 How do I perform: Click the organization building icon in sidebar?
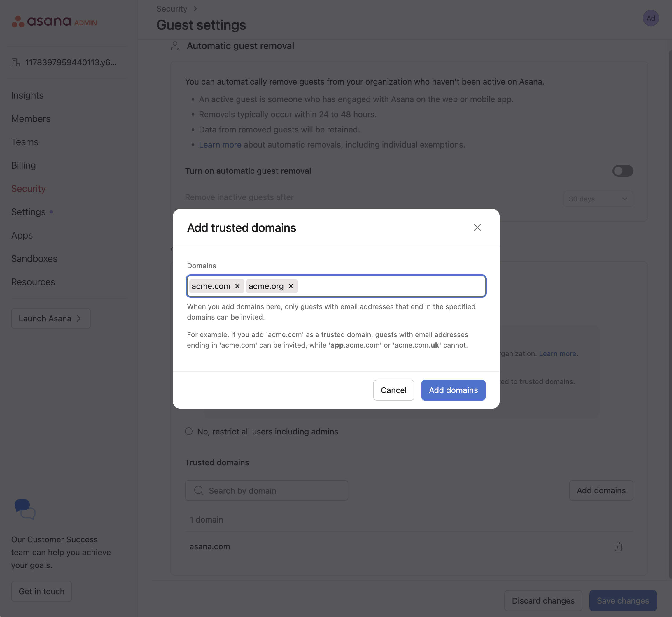[x=16, y=62]
